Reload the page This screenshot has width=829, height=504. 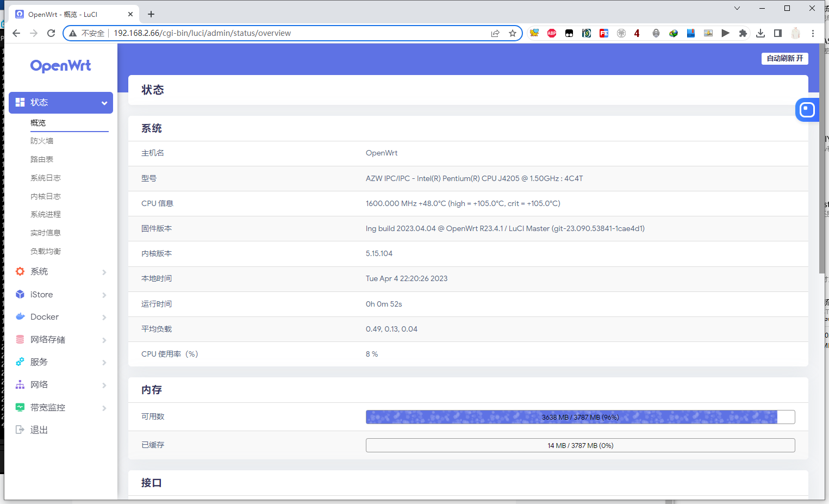click(51, 33)
